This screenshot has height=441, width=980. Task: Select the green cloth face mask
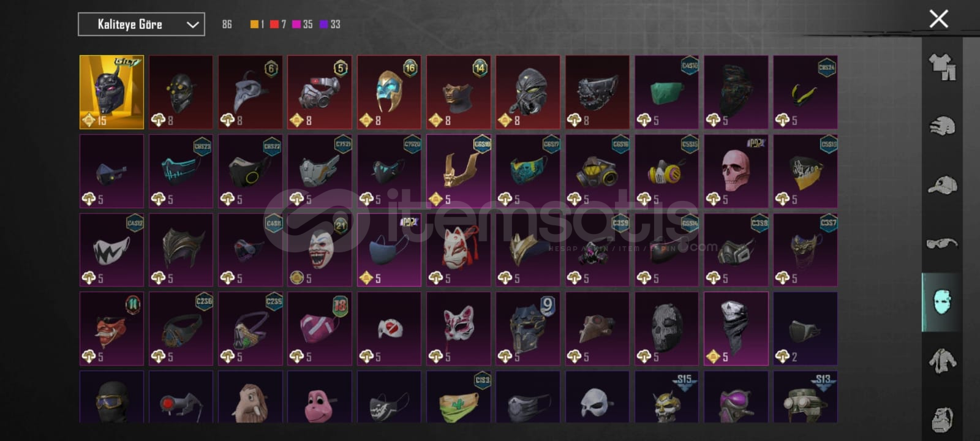(666, 92)
